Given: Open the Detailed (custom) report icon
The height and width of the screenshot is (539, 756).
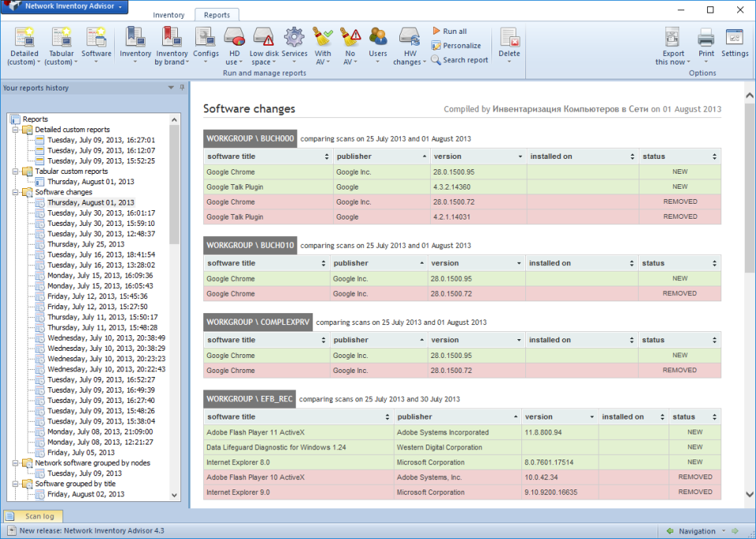Looking at the screenshot, I should click(x=24, y=38).
